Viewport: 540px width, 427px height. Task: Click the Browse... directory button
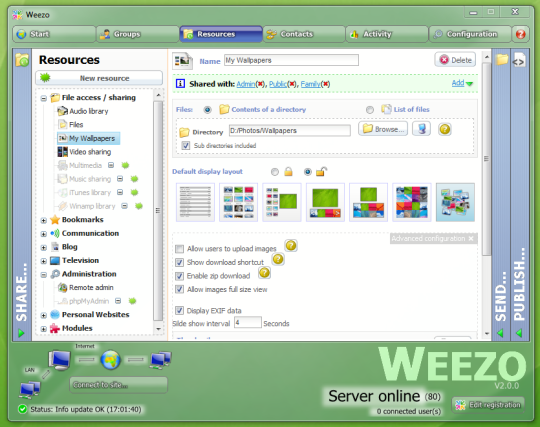[x=383, y=129]
